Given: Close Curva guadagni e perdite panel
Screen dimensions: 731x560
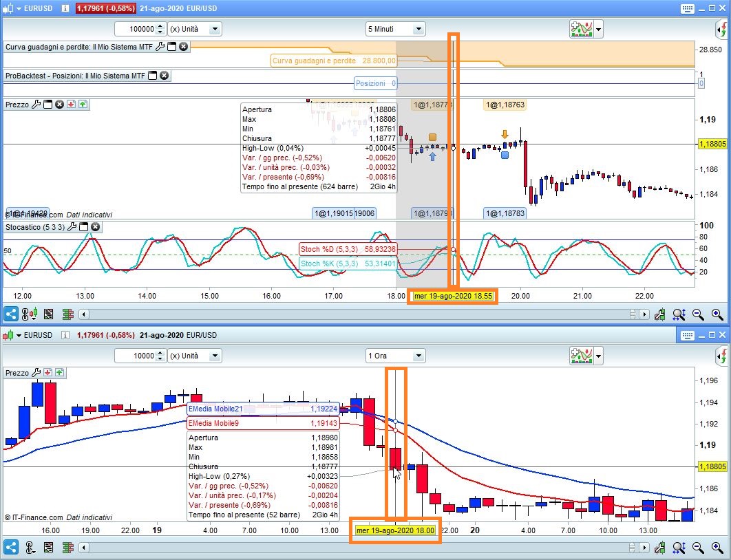Looking at the screenshot, I should (x=184, y=47).
